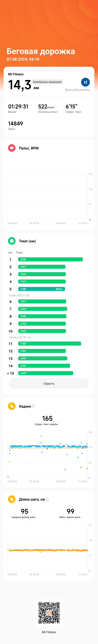98x644 pixels.
Task: Click the heart icon beside Пульс, BPM
Action: 12,148
